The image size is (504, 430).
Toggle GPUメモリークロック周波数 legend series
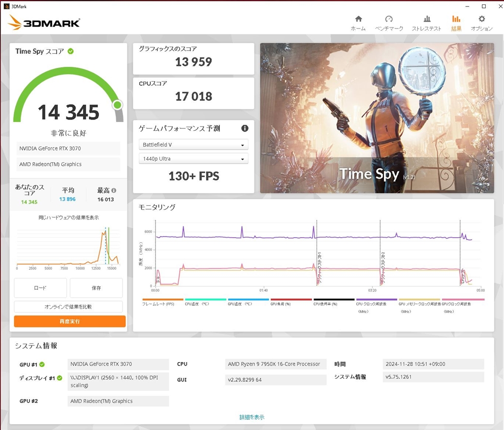click(x=419, y=307)
